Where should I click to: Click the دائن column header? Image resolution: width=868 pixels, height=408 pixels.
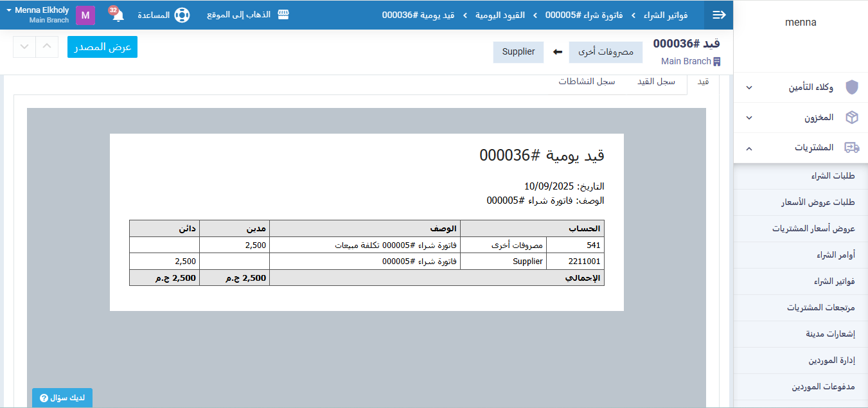[x=164, y=228]
